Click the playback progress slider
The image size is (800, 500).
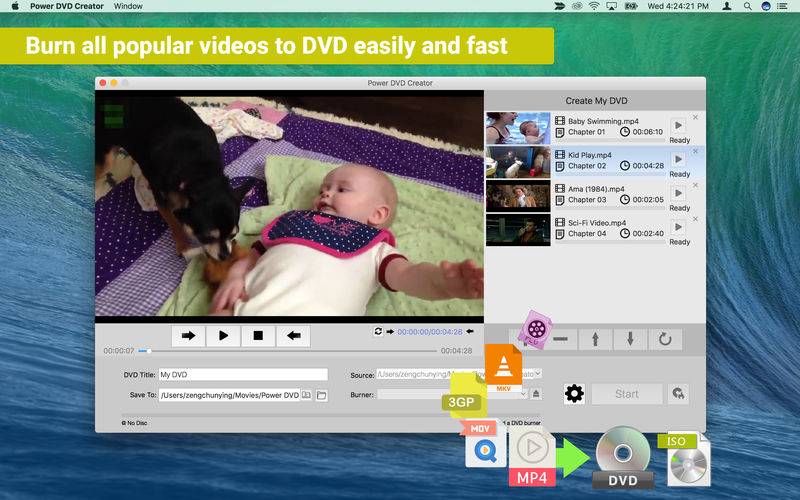[288, 351]
